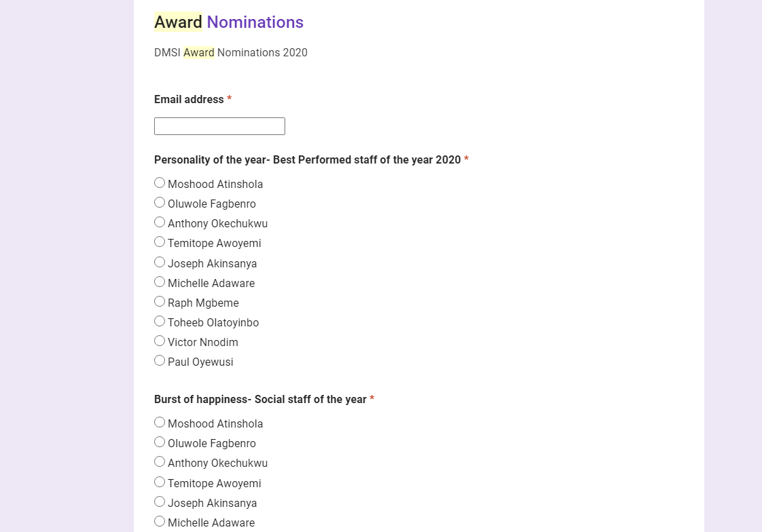762x532 pixels.
Task: Click the DMSI Award Nominations 2020 description
Action: point(231,52)
